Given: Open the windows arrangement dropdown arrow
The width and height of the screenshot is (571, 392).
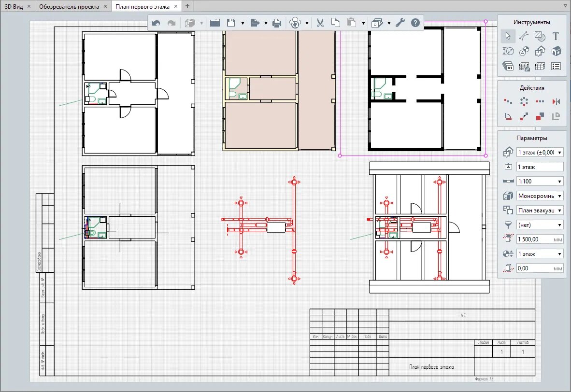Looking at the screenshot, I should pyautogui.click(x=389, y=23).
